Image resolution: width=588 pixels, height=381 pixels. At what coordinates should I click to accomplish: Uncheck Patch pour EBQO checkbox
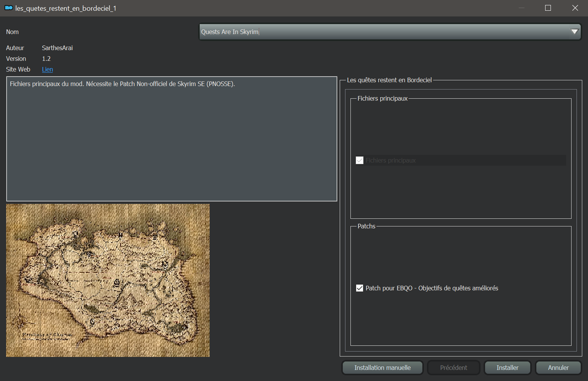360,288
